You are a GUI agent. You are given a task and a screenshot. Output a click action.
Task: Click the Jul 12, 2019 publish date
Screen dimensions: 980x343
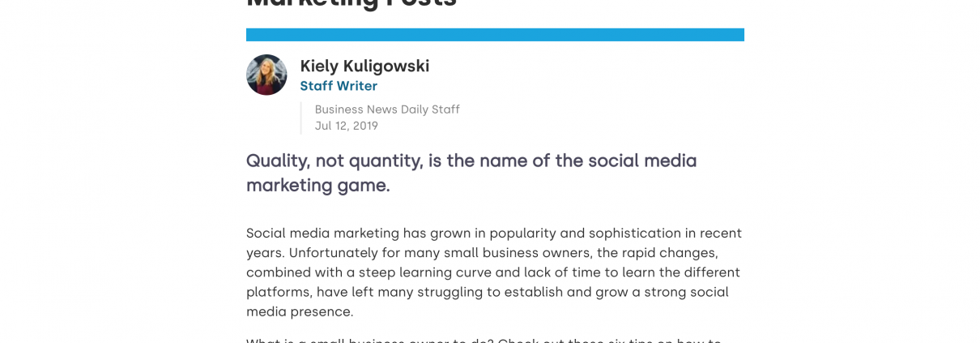[x=347, y=126]
